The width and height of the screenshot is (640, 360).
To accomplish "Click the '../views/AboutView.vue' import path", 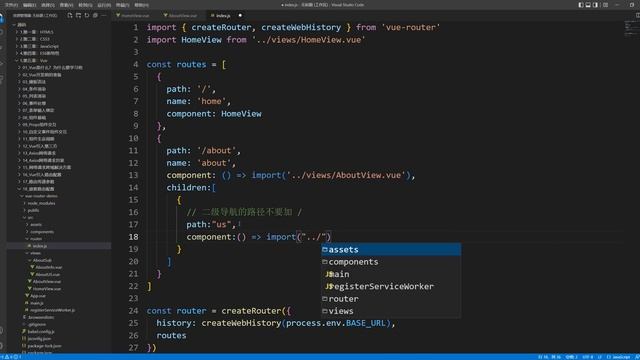I will (345, 175).
